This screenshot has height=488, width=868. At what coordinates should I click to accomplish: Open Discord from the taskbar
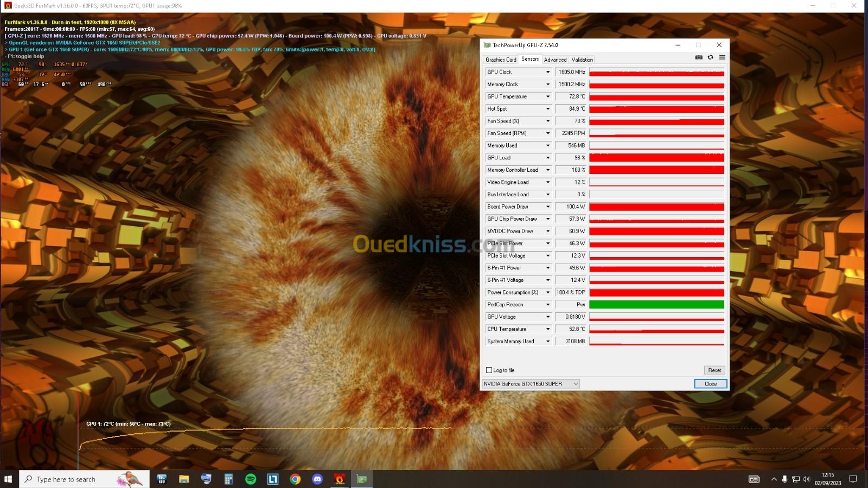click(317, 479)
